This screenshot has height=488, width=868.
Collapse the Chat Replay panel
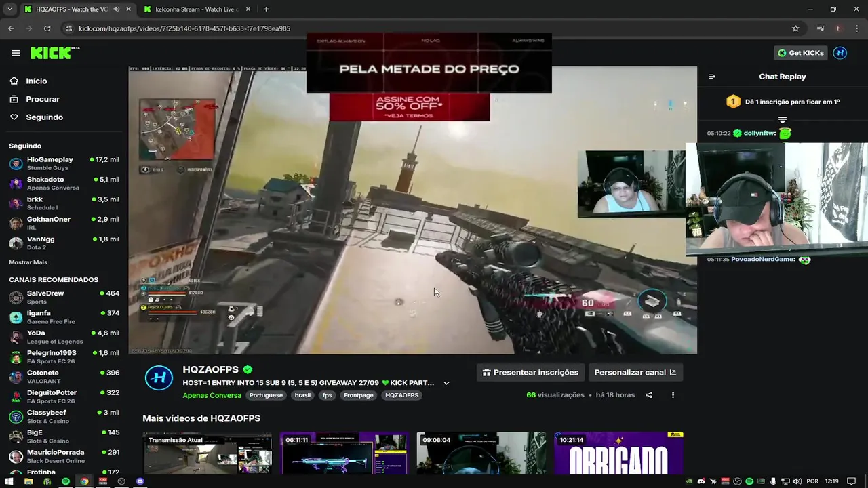point(712,77)
